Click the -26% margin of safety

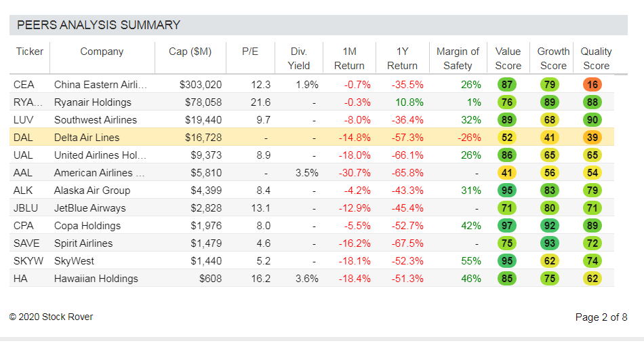(x=469, y=138)
